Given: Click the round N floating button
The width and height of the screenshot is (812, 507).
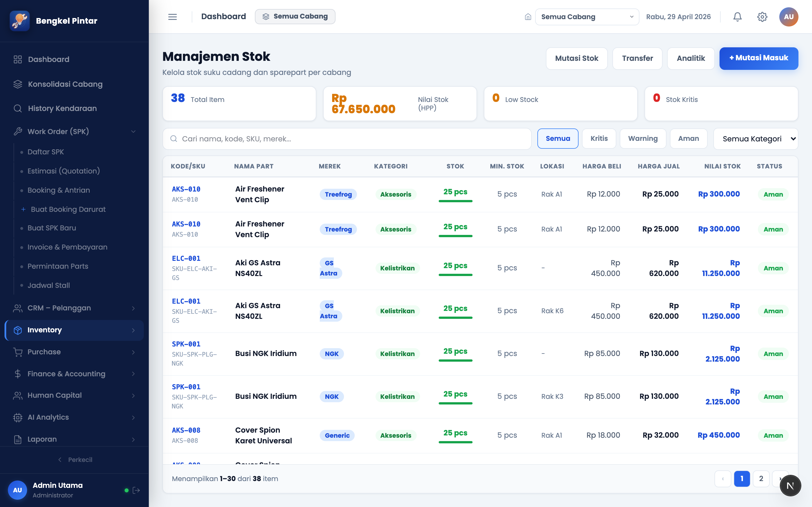Looking at the screenshot, I should [790, 486].
